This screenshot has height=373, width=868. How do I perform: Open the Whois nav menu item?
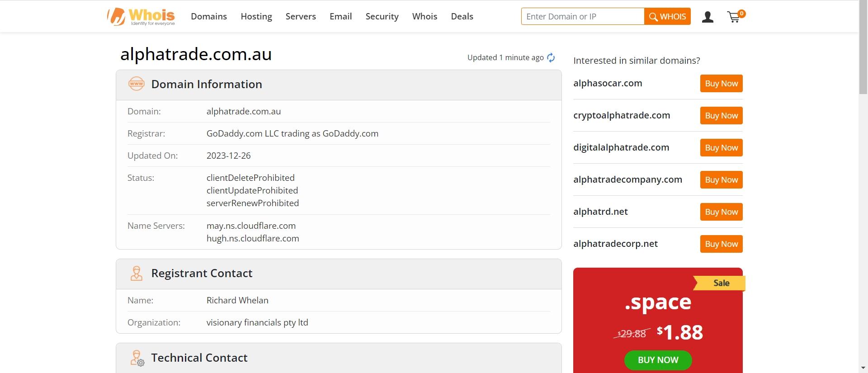[x=425, y=16]
